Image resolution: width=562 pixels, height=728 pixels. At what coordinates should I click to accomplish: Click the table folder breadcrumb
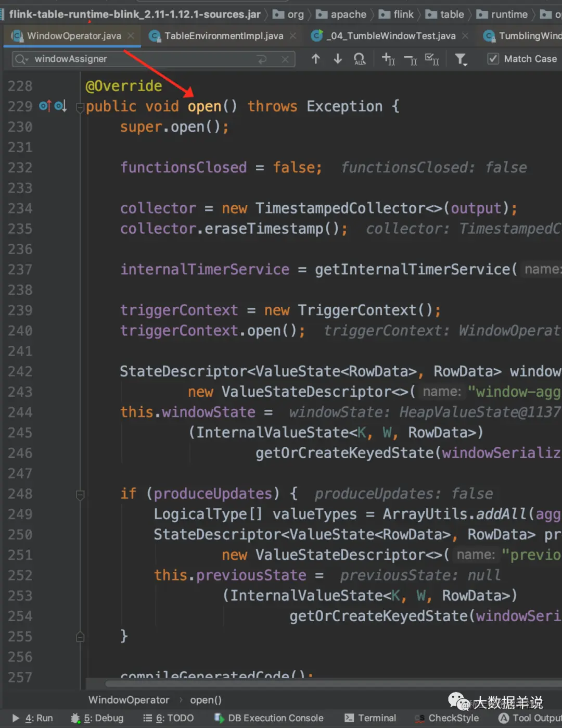point(444,15)
